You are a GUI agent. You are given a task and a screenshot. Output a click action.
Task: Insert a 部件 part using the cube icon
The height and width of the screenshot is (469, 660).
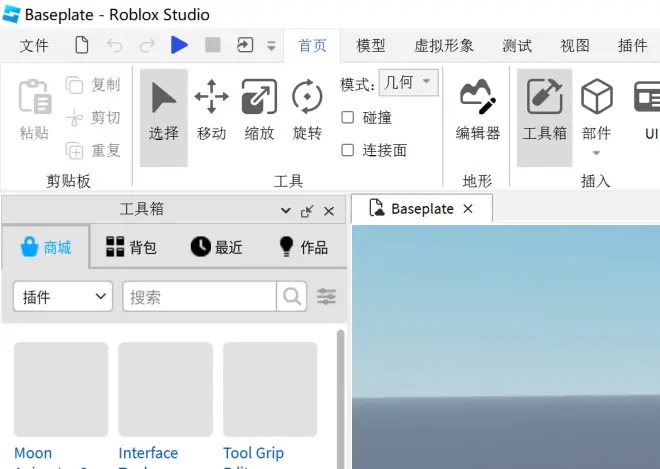click(596, 97)
